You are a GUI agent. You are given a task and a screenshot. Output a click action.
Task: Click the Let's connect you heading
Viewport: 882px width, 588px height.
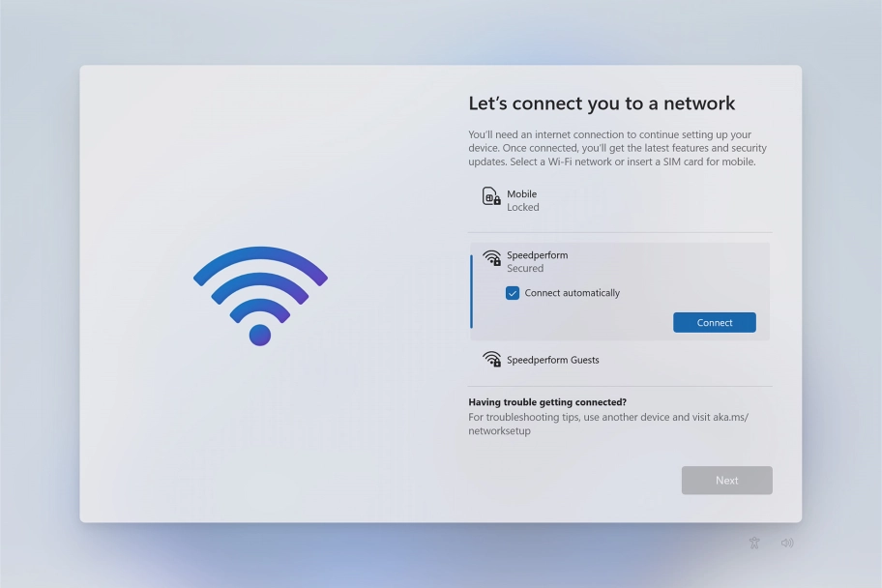[x=602, y=103]
